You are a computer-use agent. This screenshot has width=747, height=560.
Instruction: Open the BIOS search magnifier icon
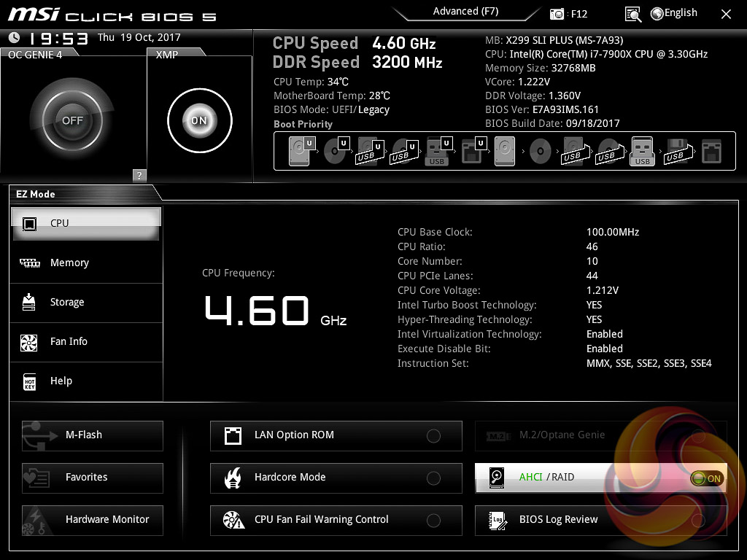(633, 14)
